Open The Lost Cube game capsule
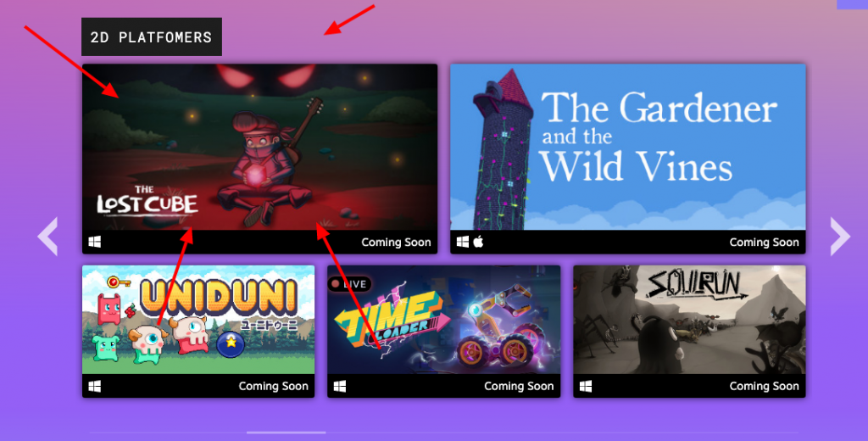Image resolution: width=868 pixels, height=441 pixels. click(259, 159)
